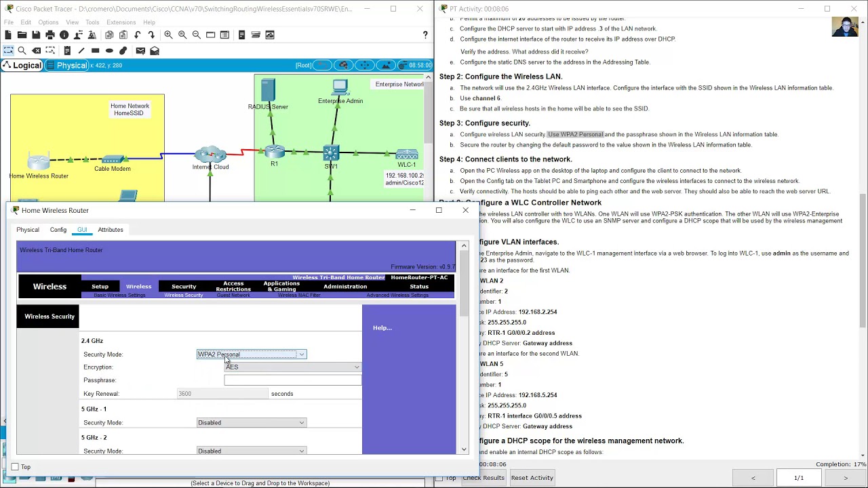Open the View menu

(72, 22)
